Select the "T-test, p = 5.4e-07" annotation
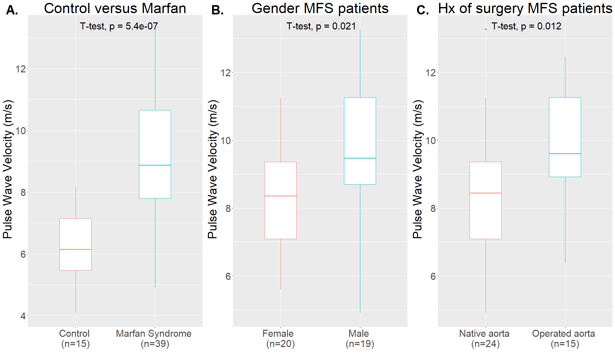Screen dimensions: 615x364 pos(119,26)
